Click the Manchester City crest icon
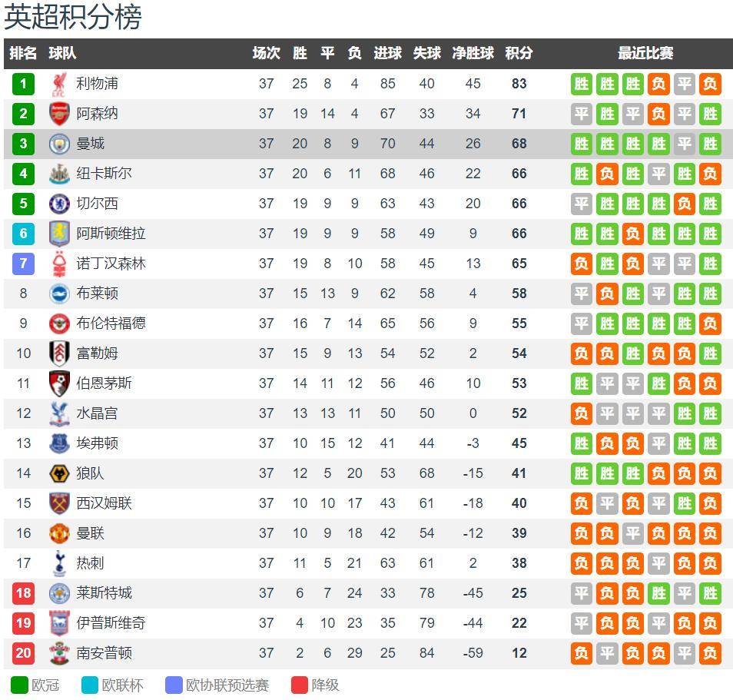 [x=59, y=144]
